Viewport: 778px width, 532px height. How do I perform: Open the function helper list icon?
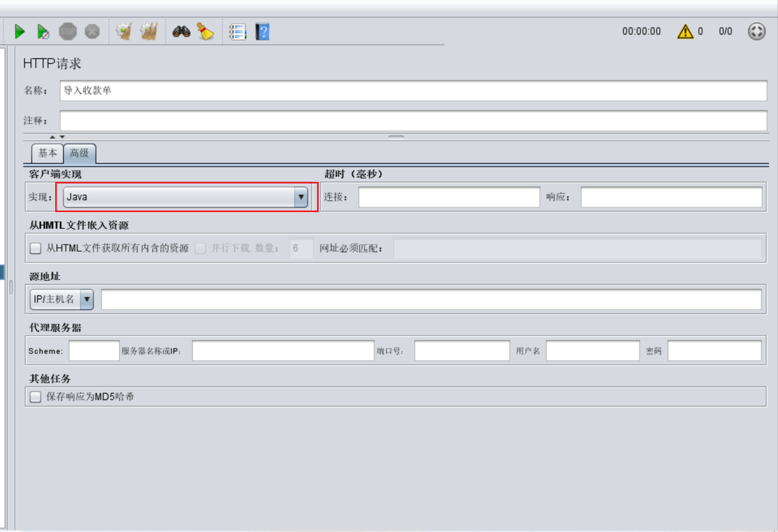tap(238, 32)
